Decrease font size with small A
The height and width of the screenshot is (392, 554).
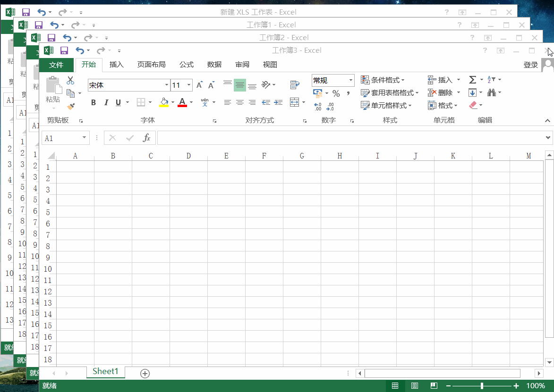pos(211,85)
